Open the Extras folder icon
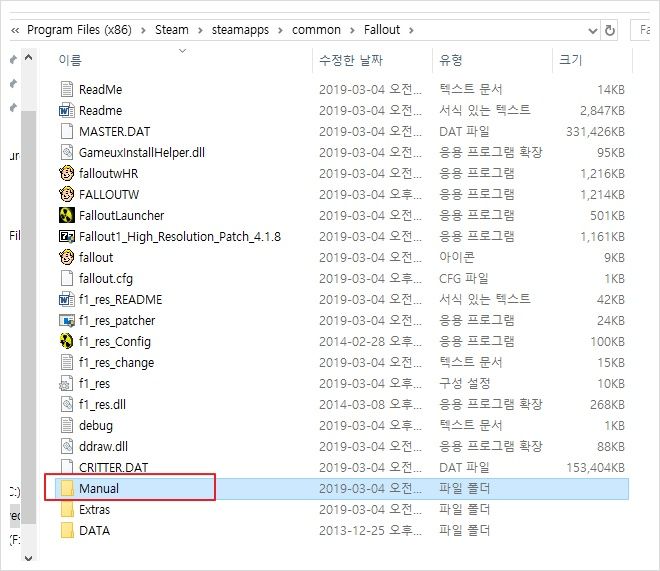Screen dimensions: 660x571 (x=67, y=510)
